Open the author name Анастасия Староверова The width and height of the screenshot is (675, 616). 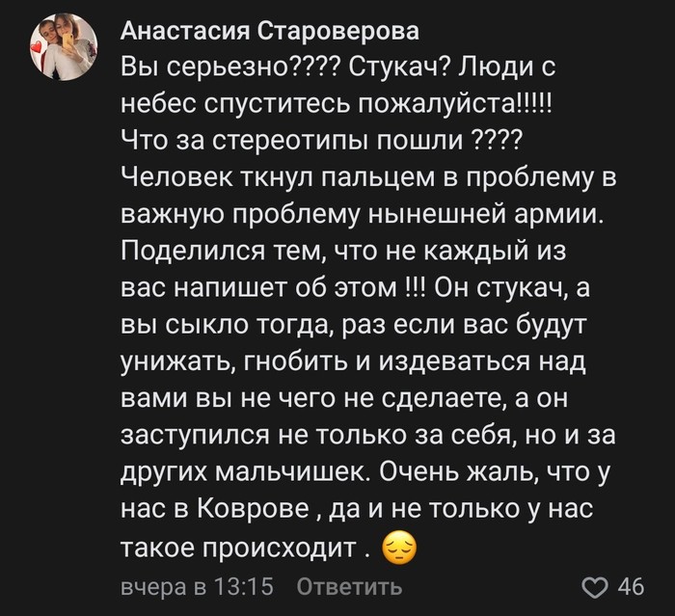click(270, 32)
